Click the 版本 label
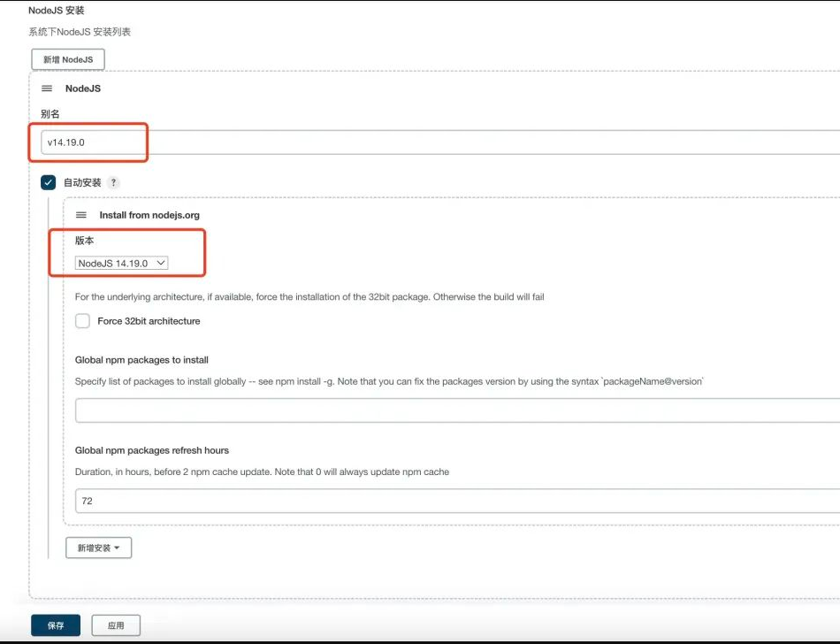This screenshot has width=840, height=644. coord(84,241)
